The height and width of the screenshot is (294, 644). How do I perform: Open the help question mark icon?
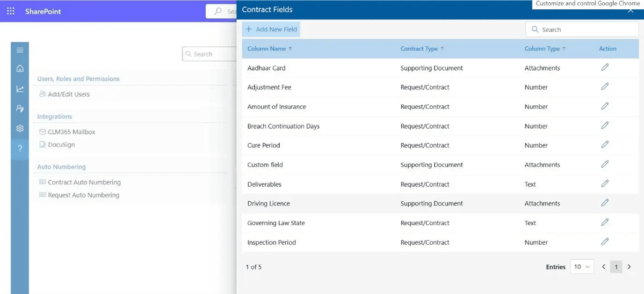20,149
